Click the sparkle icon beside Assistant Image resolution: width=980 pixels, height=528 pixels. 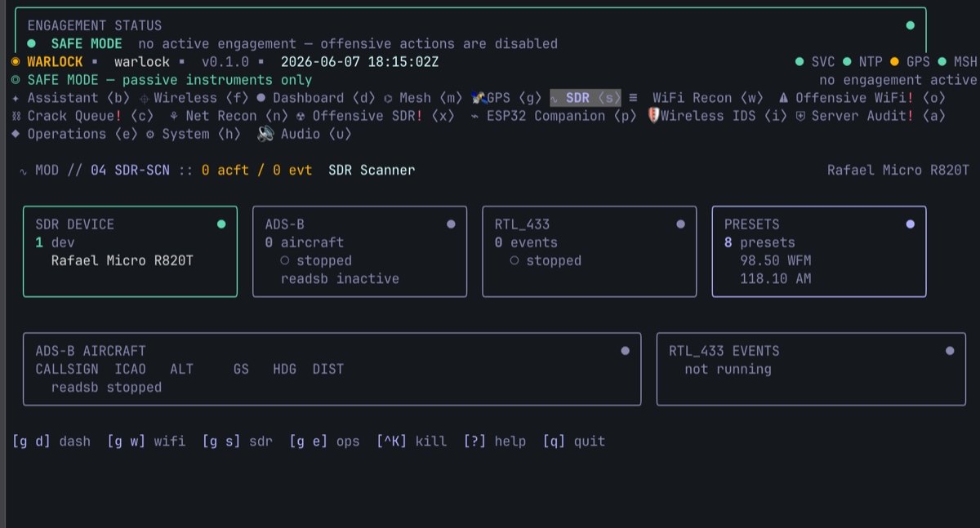pos(16,98)
